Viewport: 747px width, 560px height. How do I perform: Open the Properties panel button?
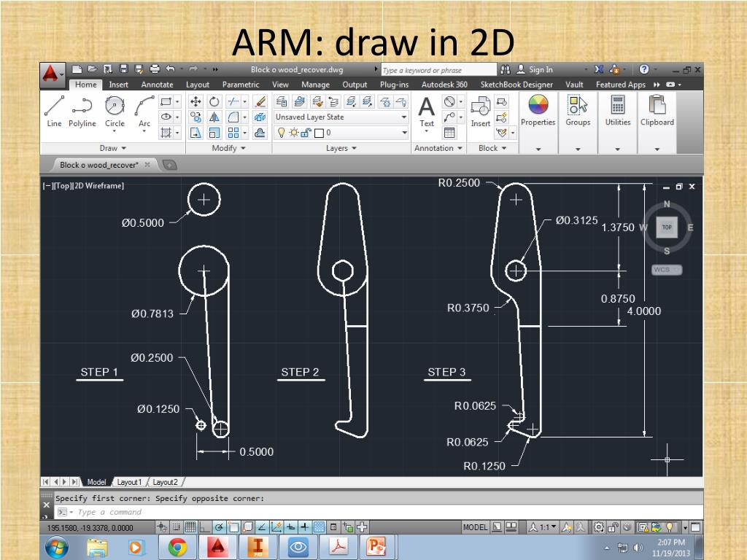[538, 122]
